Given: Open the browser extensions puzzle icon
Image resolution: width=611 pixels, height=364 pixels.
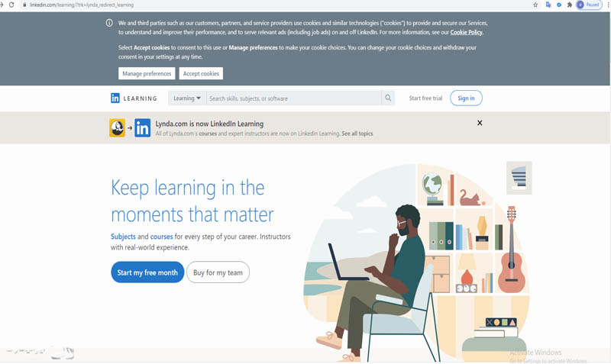Looking at the screenshot, I should click(x=570, y=5).
